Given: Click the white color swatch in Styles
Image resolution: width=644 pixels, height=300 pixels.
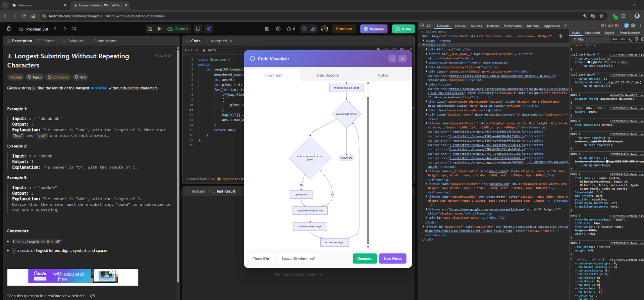Looking at the screenshot, I should click(x=588, y=62).
